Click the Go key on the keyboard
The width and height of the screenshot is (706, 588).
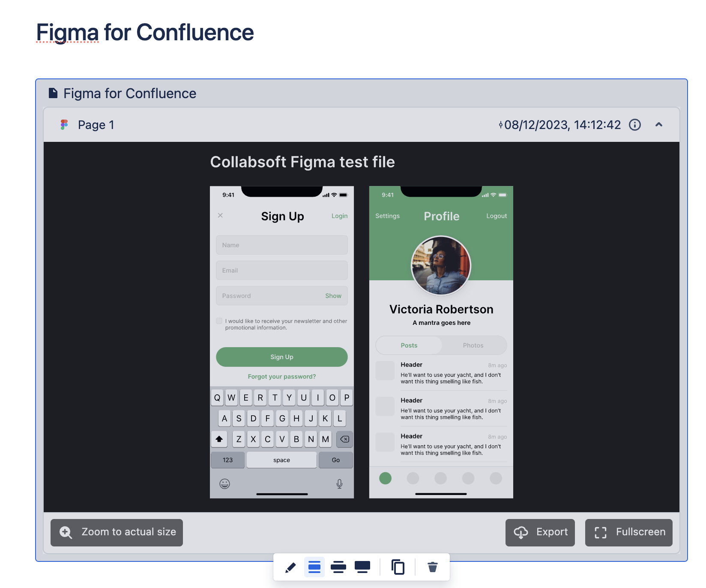coord(336,460)
